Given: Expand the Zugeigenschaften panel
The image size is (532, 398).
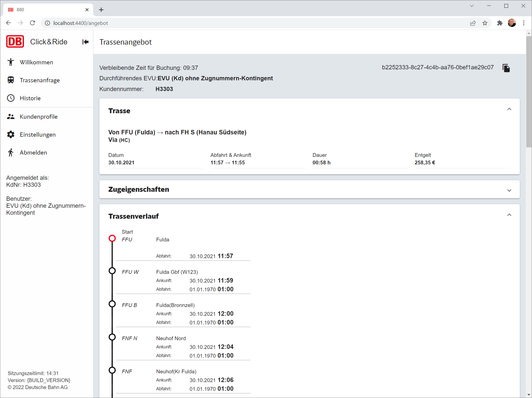Looking at the screenshot, I should point(509,190).
